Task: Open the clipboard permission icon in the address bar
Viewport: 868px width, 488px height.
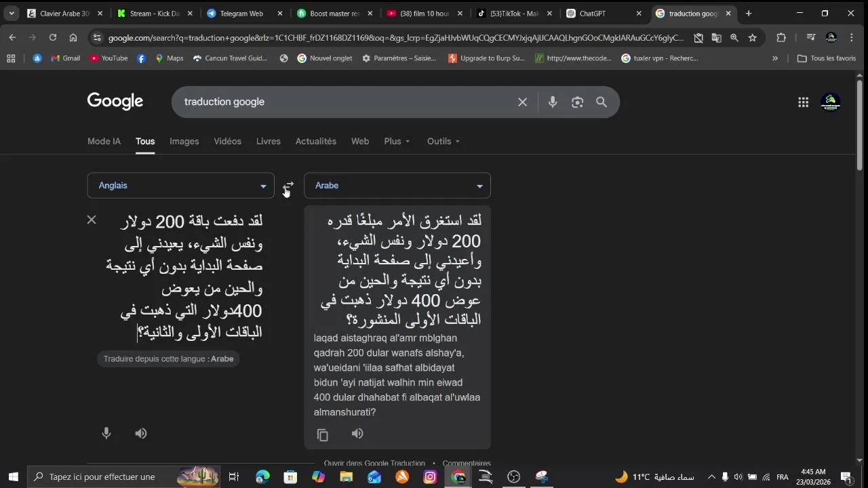Action: point(698,38)
